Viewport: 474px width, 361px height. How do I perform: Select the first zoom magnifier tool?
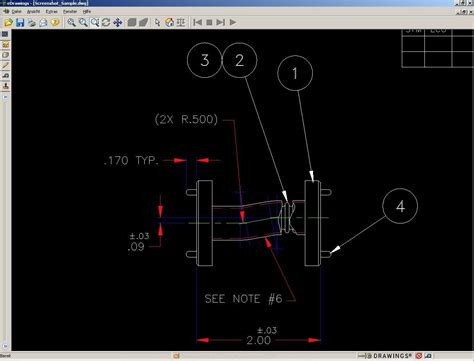coord(71,22)
